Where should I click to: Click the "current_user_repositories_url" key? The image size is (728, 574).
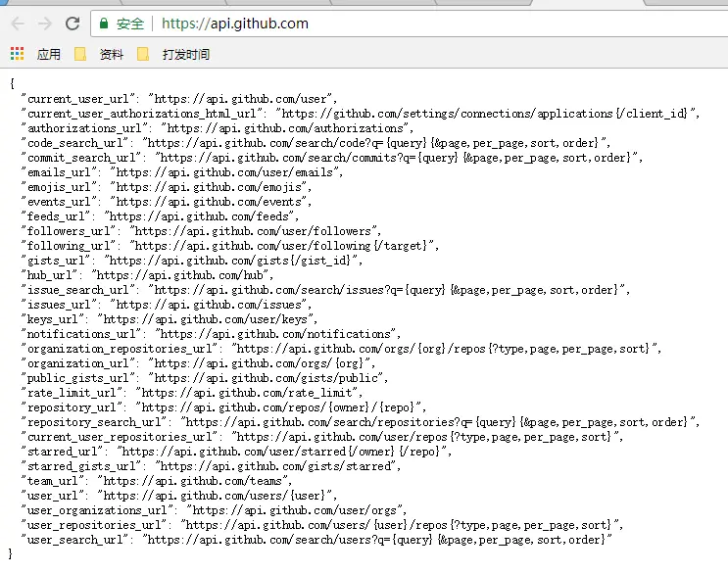120,437
